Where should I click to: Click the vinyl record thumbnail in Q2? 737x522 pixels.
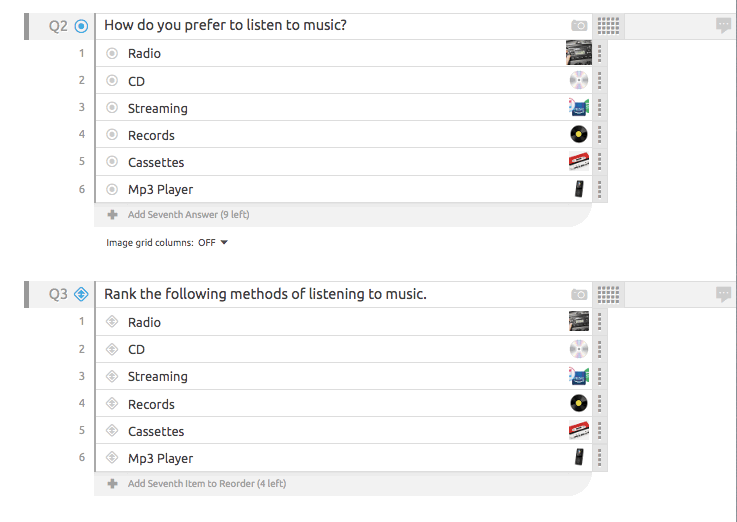pos(579,134)
